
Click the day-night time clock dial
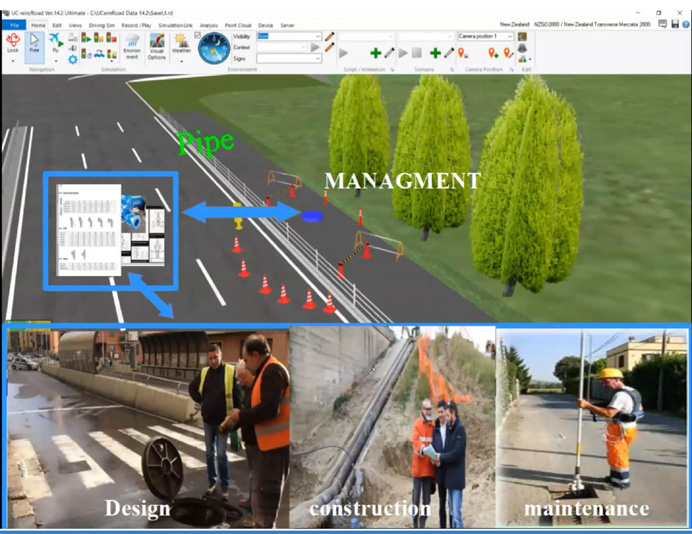[214, 48]
